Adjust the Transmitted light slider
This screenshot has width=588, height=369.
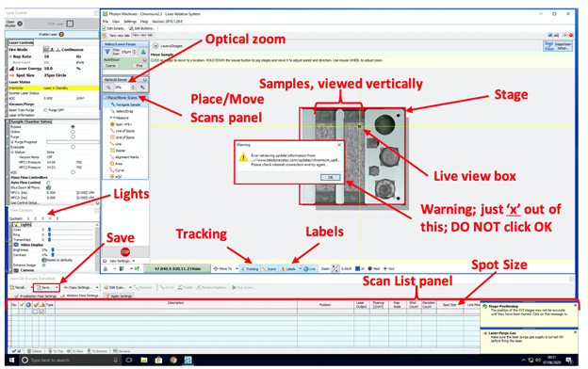pos(71,239)
